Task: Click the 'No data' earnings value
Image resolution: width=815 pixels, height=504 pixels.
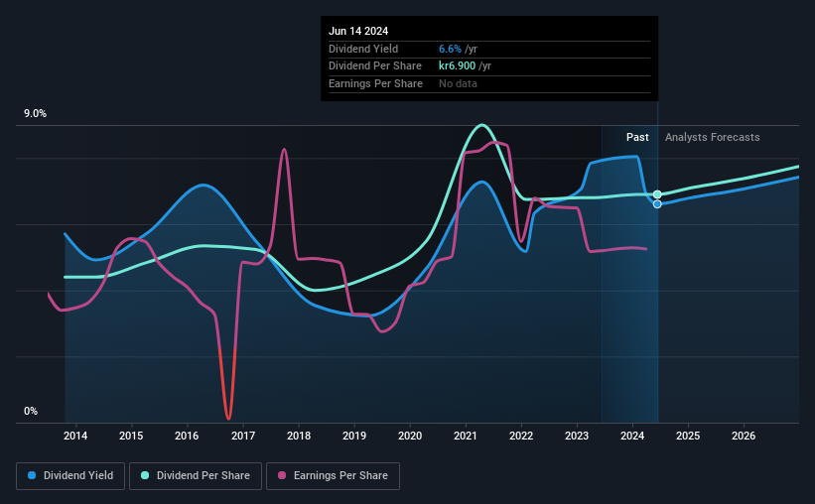Action: click(458, 83)
